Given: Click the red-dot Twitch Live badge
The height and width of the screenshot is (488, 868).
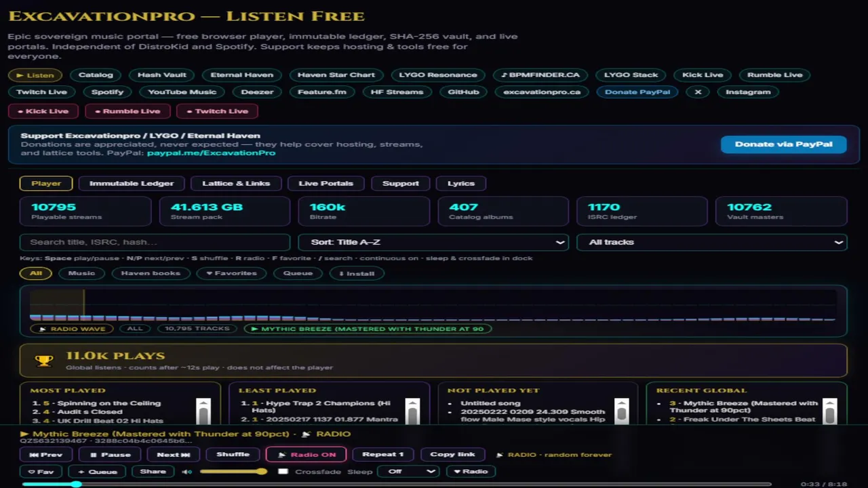Looking at the screenshot, I should 217,111.
